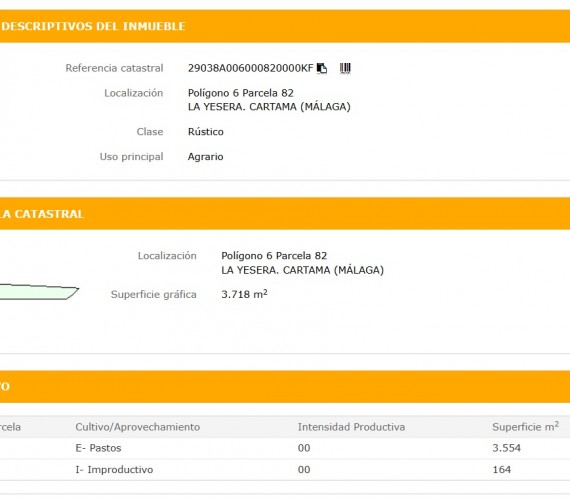
Task: Click the Clase value Rústico
Action: coord(206,132)
